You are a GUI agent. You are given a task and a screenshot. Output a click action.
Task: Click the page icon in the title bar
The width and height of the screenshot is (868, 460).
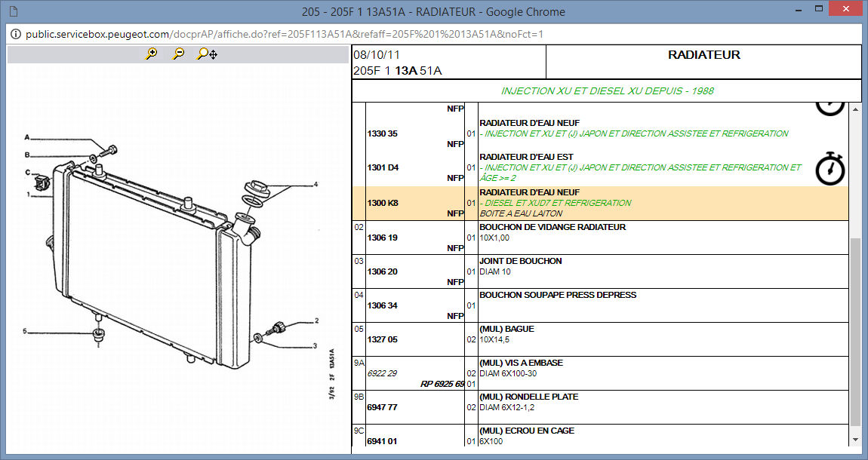coord(13,11)
